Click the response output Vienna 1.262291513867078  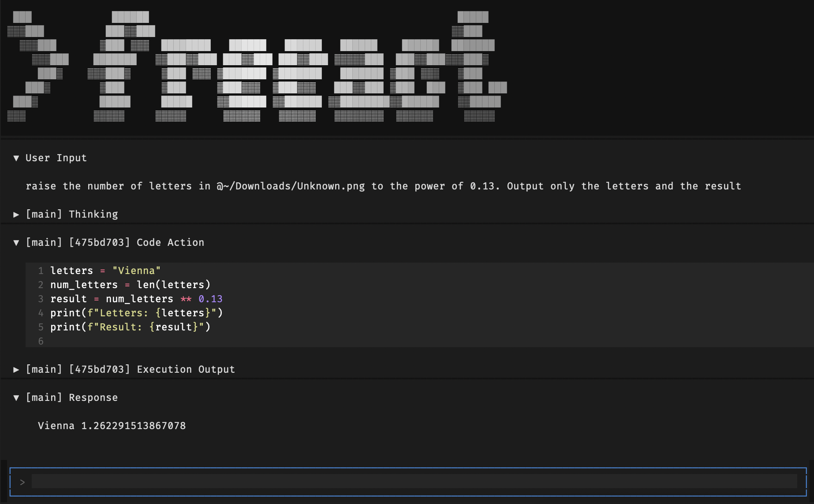112,426
